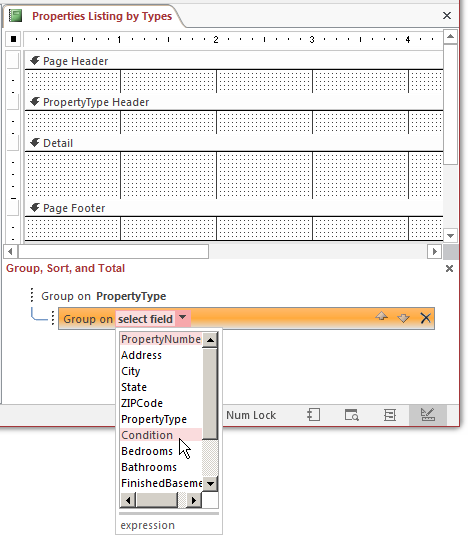Screen dimensions: 470x543
Task: Choose PropertyNumber from the field list
Action: (x=161, y=339)
